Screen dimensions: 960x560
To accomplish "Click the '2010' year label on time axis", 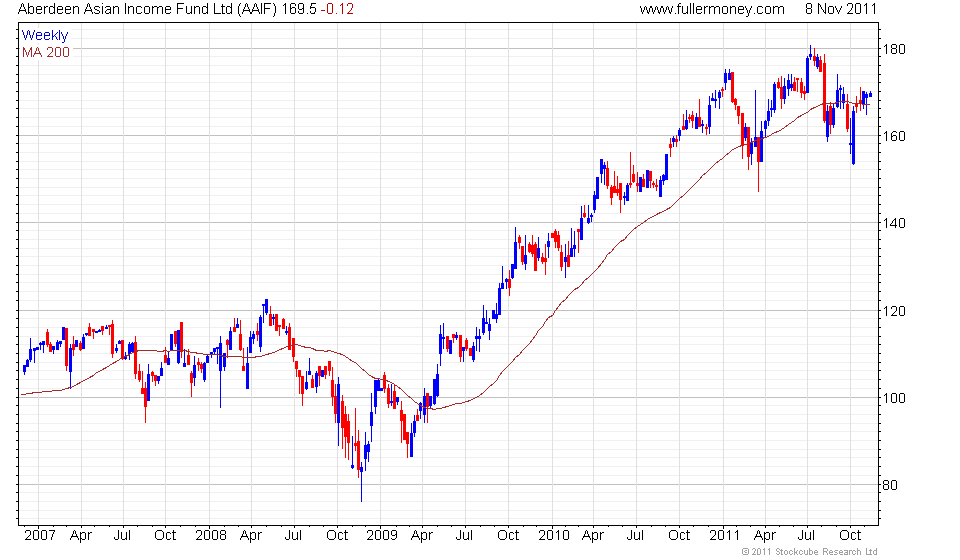I will coord(553,536).
